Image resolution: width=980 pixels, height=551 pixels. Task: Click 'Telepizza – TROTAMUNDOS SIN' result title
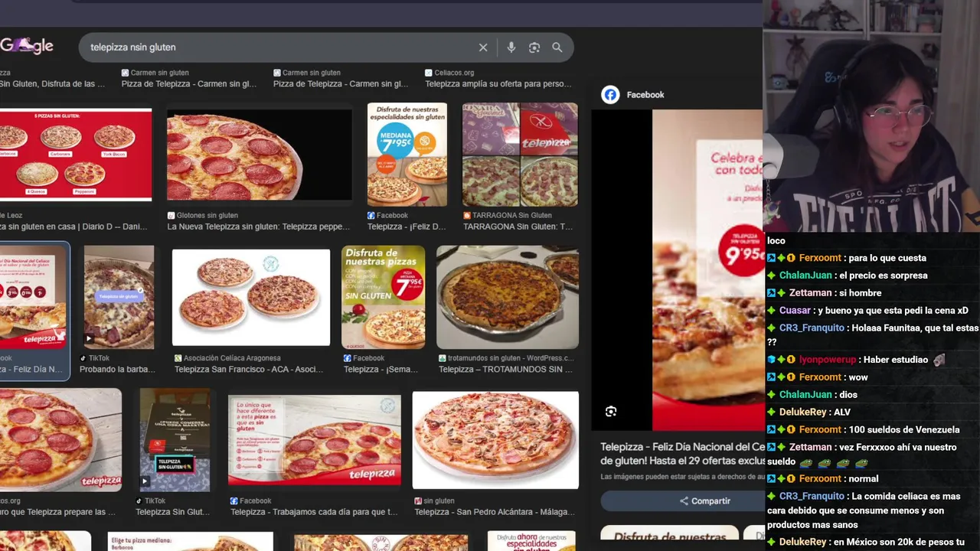pyautogui.click(x=505, y=370)
